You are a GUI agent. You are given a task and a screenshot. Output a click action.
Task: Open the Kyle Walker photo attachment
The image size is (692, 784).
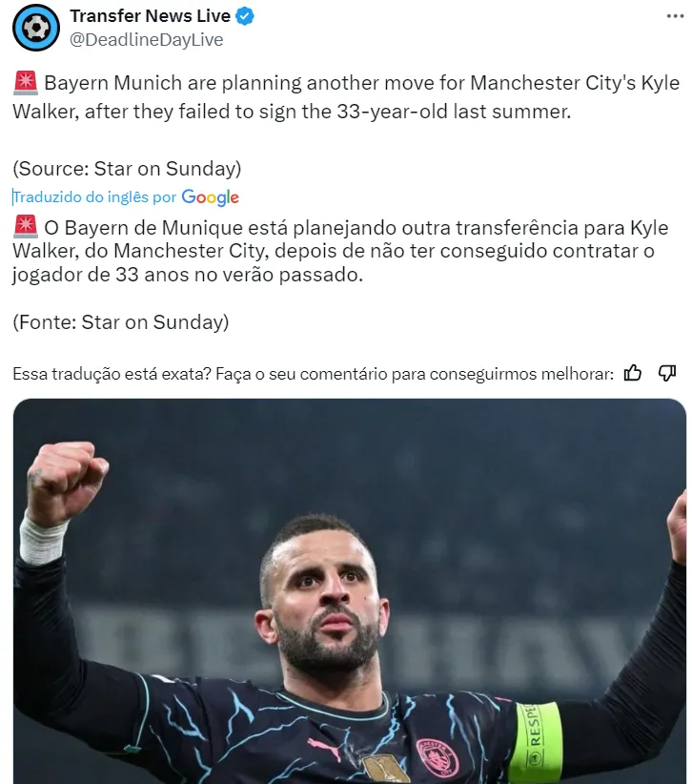349,591
